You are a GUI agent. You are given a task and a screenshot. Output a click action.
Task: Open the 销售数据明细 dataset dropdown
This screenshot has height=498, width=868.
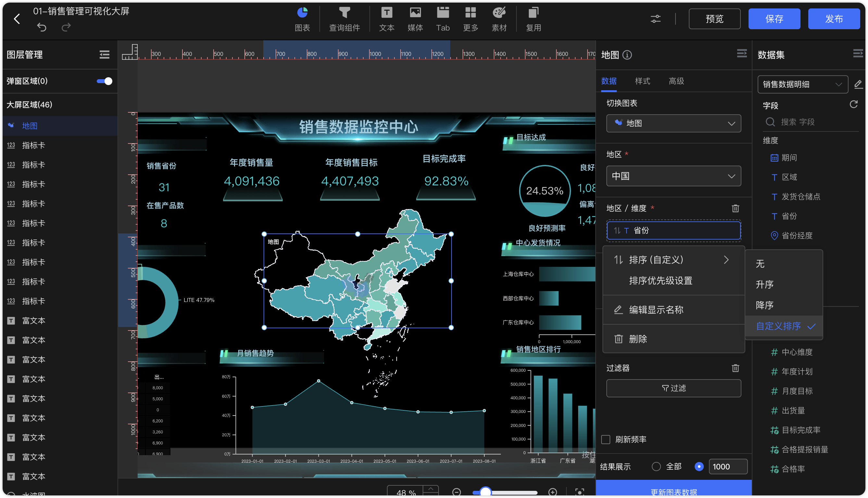[x=802, y=84]
